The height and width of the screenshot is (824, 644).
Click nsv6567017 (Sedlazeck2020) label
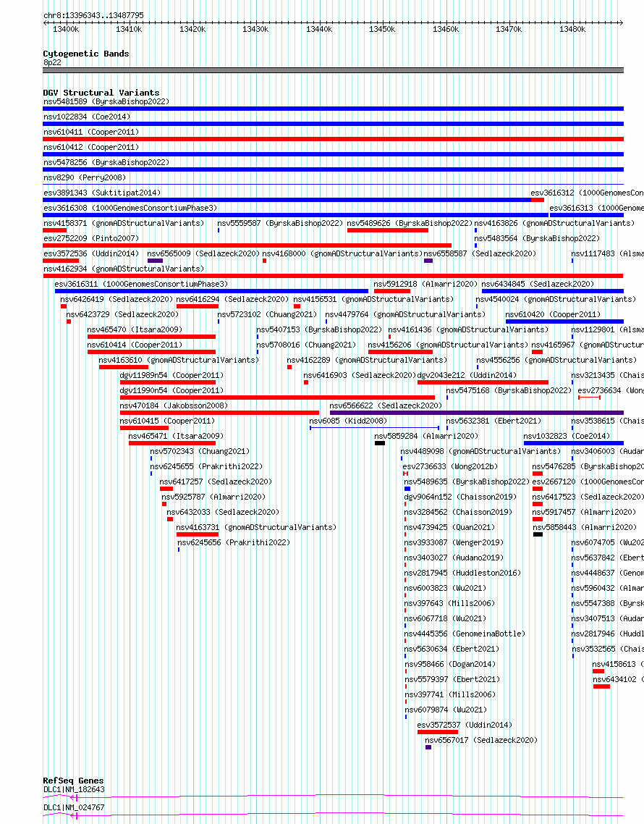tap(481, 741)
